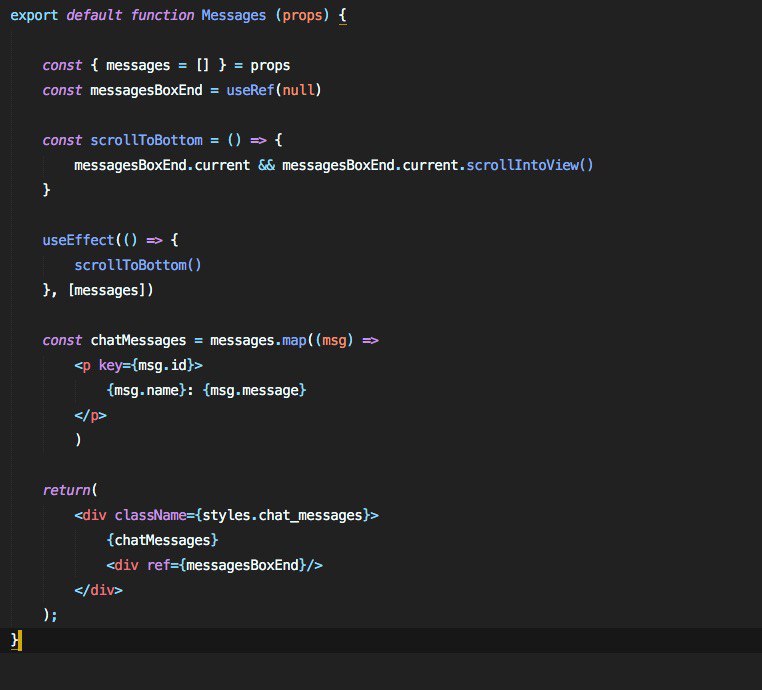Click the msg arrow function parameter
762x690 pixels.
(x=334, y=340)
